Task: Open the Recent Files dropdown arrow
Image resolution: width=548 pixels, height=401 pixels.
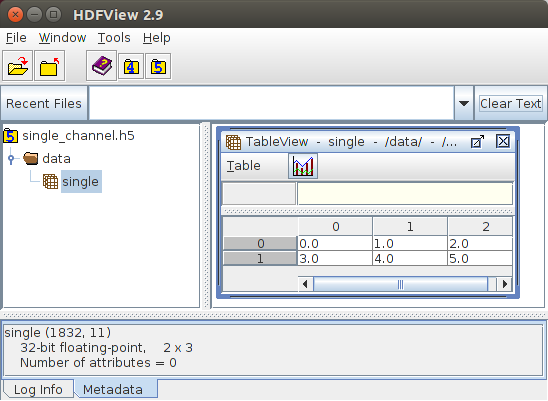Action: (x=464, y=103)
